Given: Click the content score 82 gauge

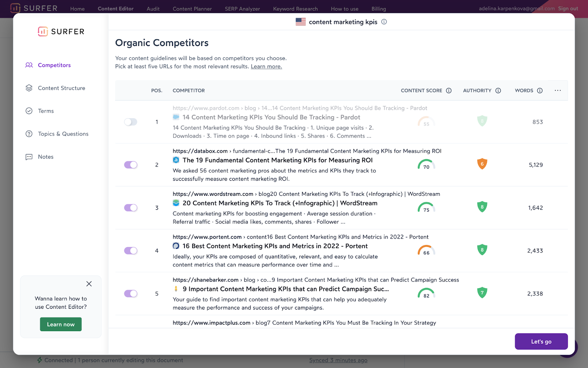Looking at the screenshot, I should (426, 293).
